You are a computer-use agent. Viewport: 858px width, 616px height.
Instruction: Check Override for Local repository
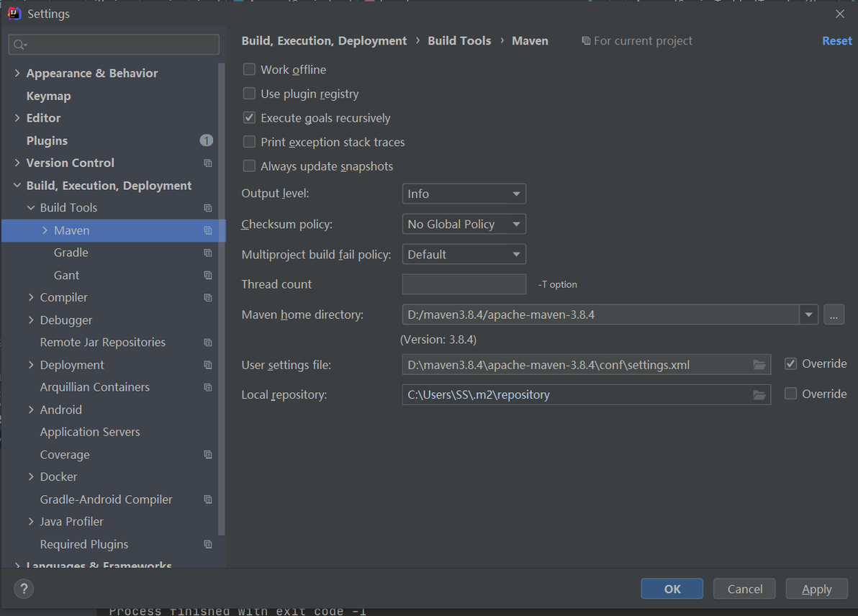790,394
